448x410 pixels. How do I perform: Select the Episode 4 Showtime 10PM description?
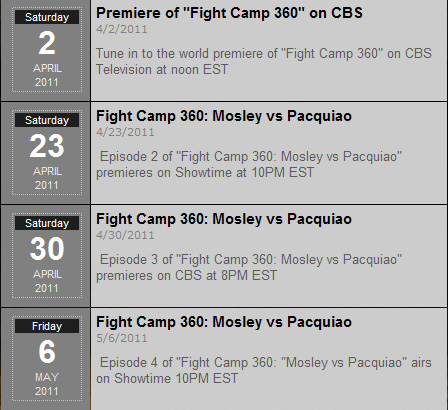[264, 370]
